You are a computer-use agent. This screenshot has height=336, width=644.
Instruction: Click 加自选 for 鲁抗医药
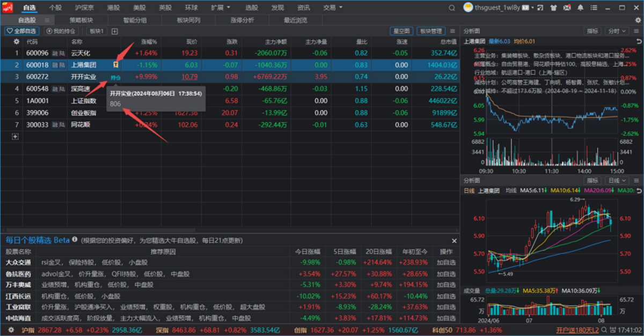(447, 274)
